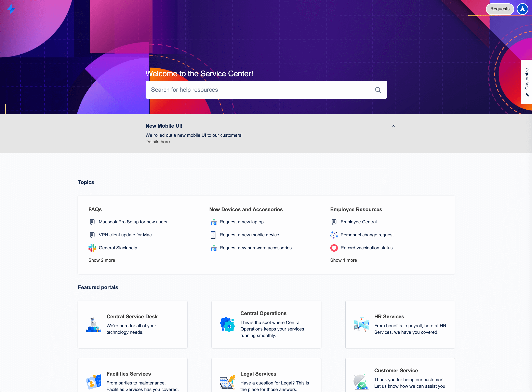Expand FAQs to show 2 more items
The height and width of the screenshot is (392, 532).
click(102, 260)
